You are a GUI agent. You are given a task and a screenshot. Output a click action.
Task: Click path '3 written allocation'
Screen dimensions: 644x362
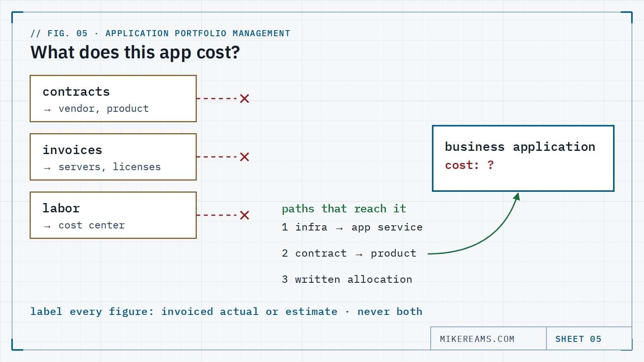[x=347, y=280]
